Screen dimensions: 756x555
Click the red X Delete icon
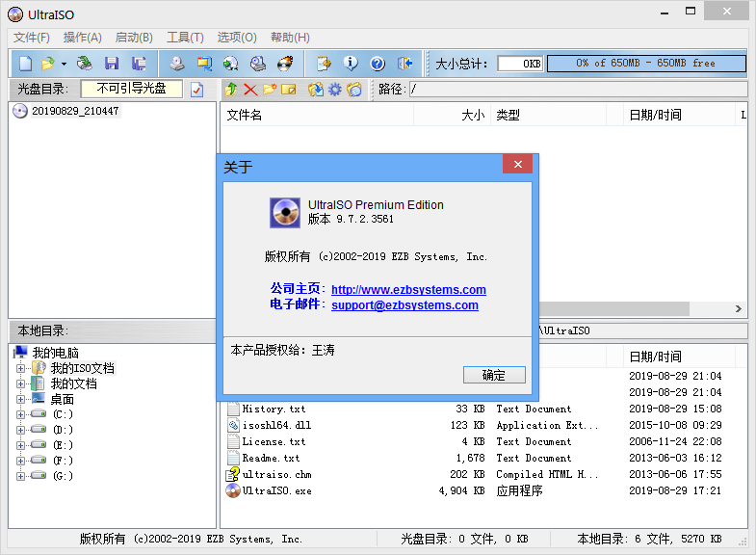click(250, 90)
